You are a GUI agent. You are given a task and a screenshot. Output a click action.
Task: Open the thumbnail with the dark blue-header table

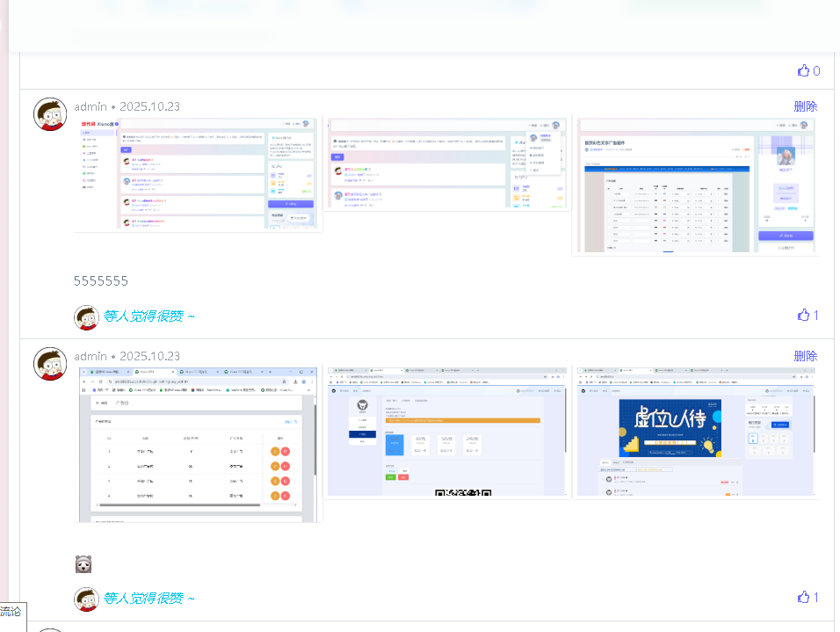pos(695,185)
